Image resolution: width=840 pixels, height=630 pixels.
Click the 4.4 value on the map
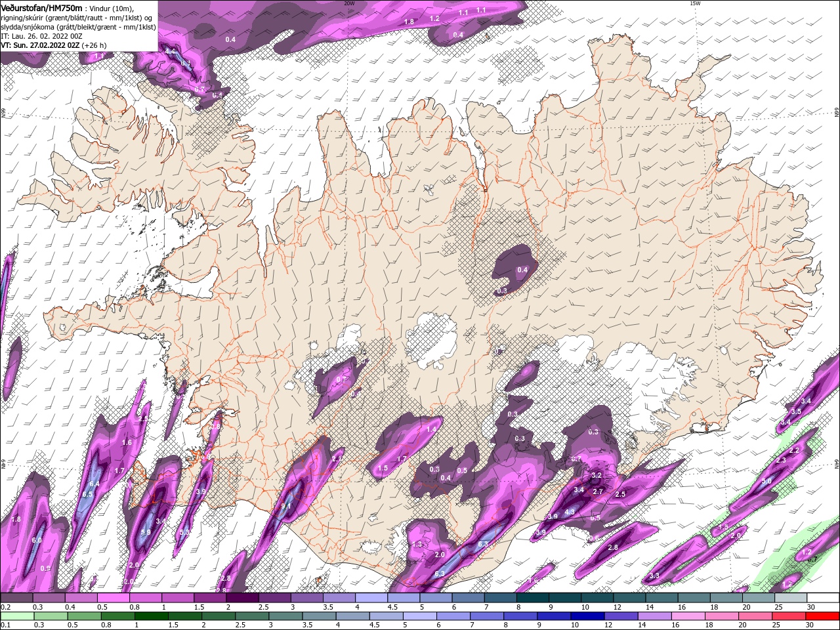(x=171, y=51)
